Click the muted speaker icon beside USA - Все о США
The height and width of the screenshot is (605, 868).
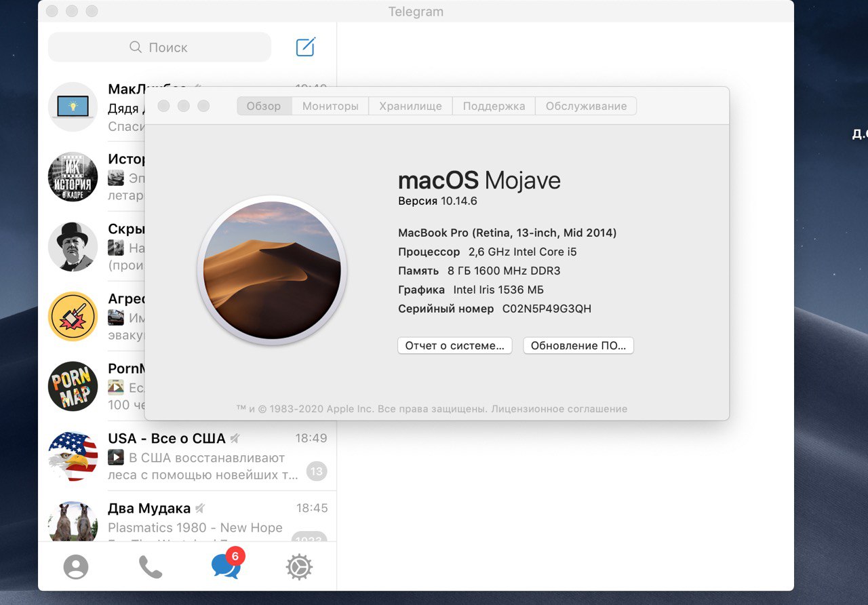pos(235,438)
